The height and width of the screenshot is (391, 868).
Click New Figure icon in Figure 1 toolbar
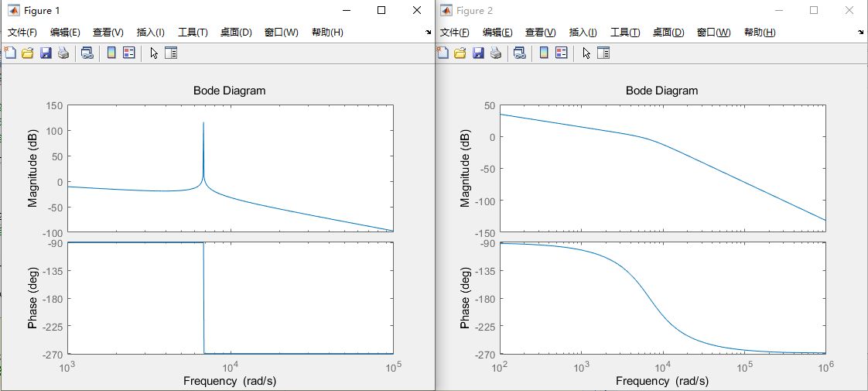10,53
